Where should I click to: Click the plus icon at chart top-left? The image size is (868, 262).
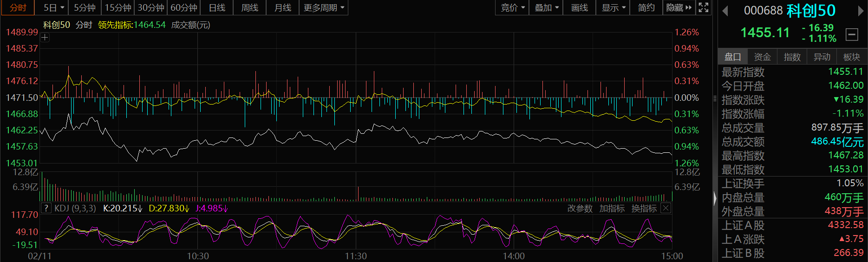[45, 38]
